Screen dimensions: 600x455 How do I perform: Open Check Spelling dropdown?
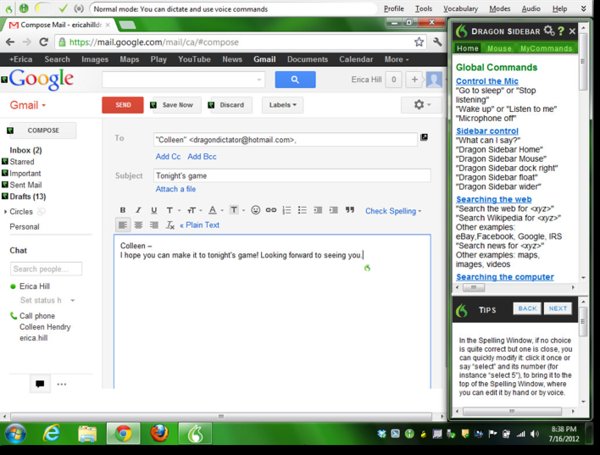[393, 211]
